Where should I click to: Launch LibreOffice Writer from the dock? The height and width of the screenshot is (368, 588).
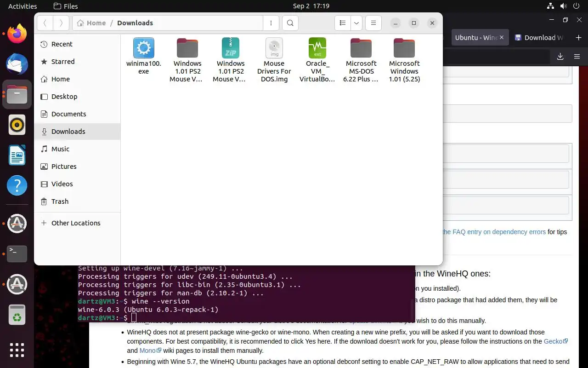point(17,155)
